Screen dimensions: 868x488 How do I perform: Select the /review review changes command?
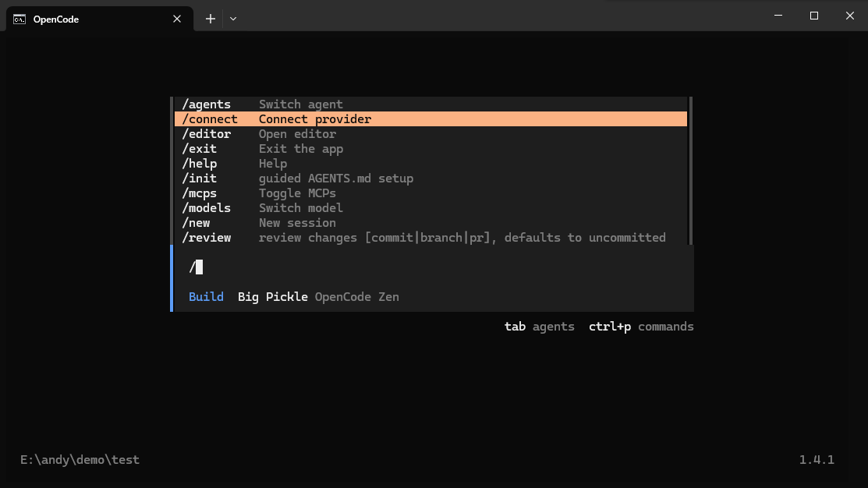point(423,238)
